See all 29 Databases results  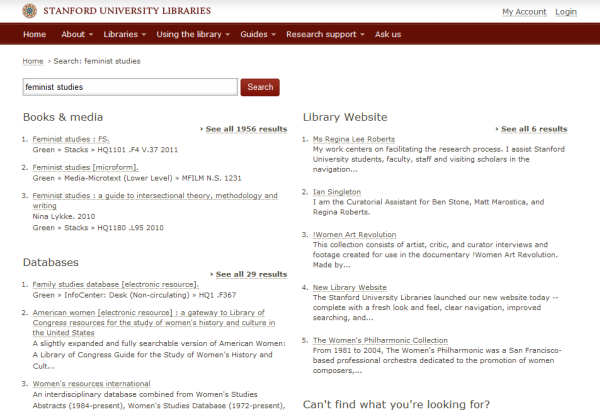[251, 274]
